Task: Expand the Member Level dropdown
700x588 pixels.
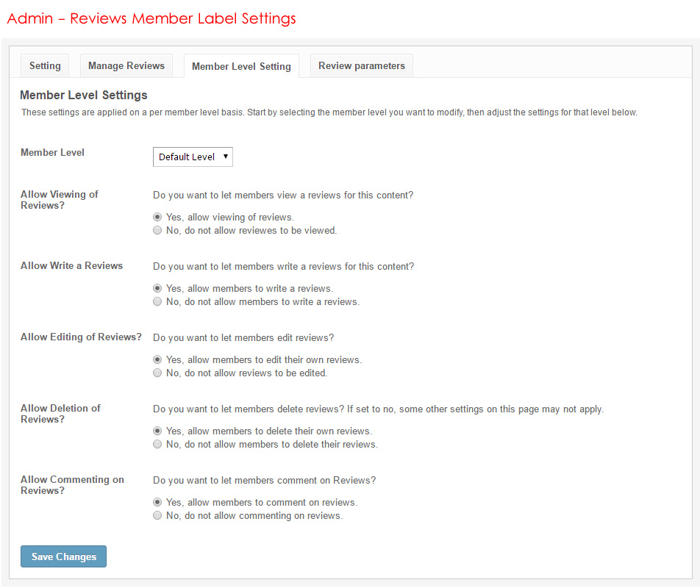Action: tap(193, 157)
